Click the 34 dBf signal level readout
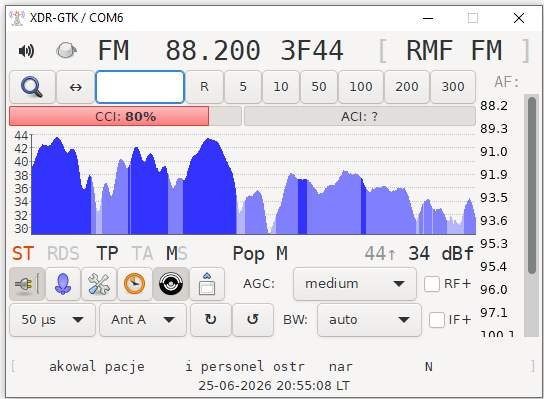 tap(441, 254)
